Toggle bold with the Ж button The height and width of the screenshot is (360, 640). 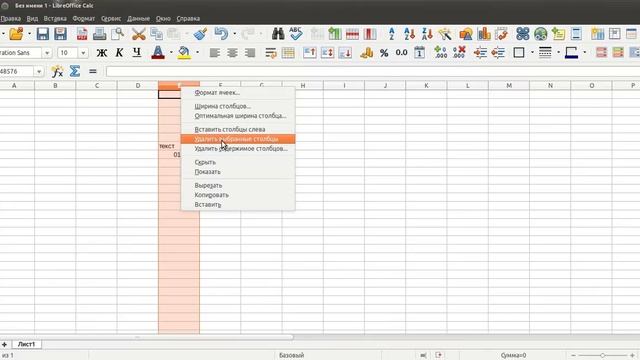pos(102,53)
